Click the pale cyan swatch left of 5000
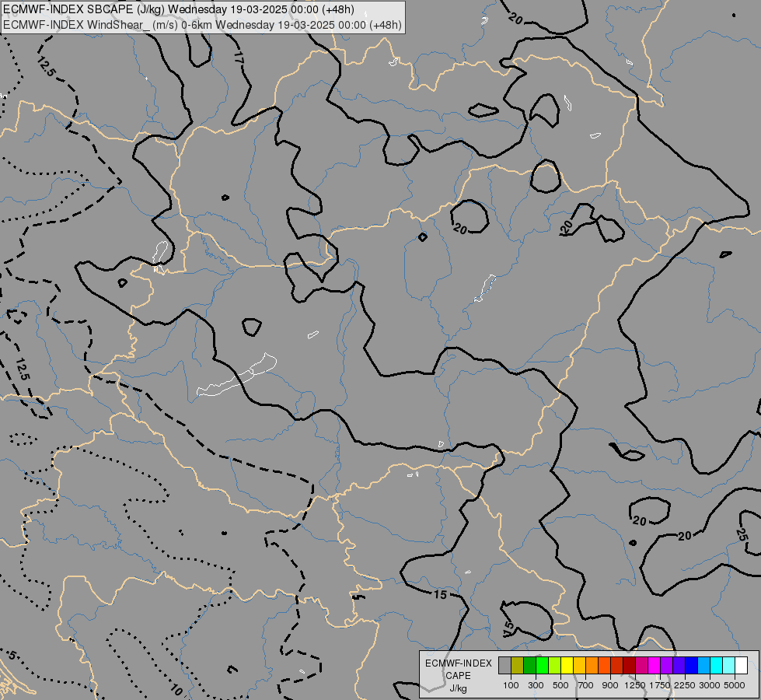 pyautogui.click(x=729, y=666)
